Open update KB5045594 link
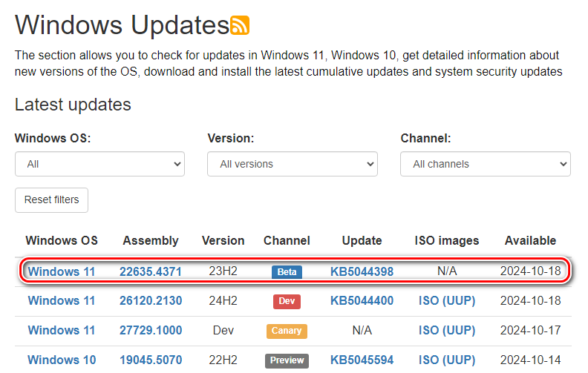 point(362,360)
